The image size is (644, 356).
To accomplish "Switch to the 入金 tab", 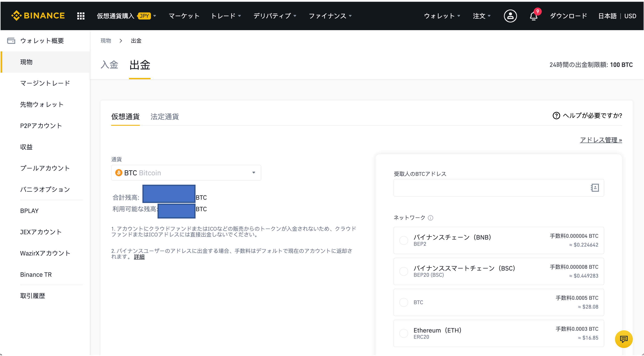I will click(109, 65).
